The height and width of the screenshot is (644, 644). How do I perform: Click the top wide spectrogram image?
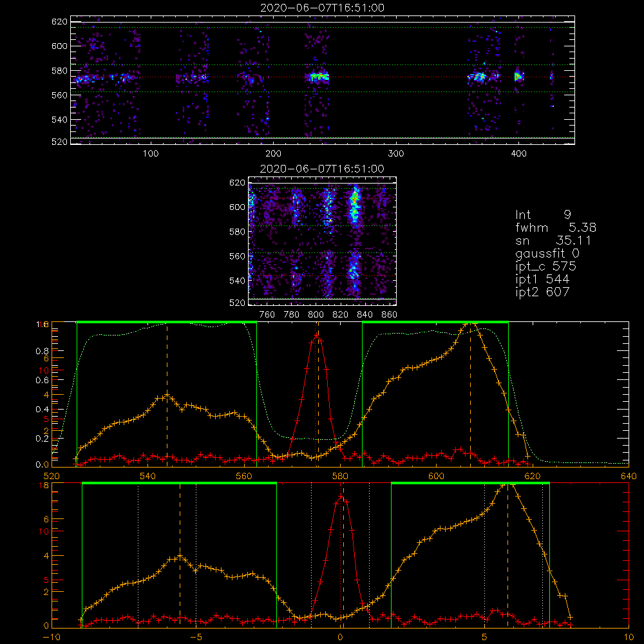coord(323,80)
